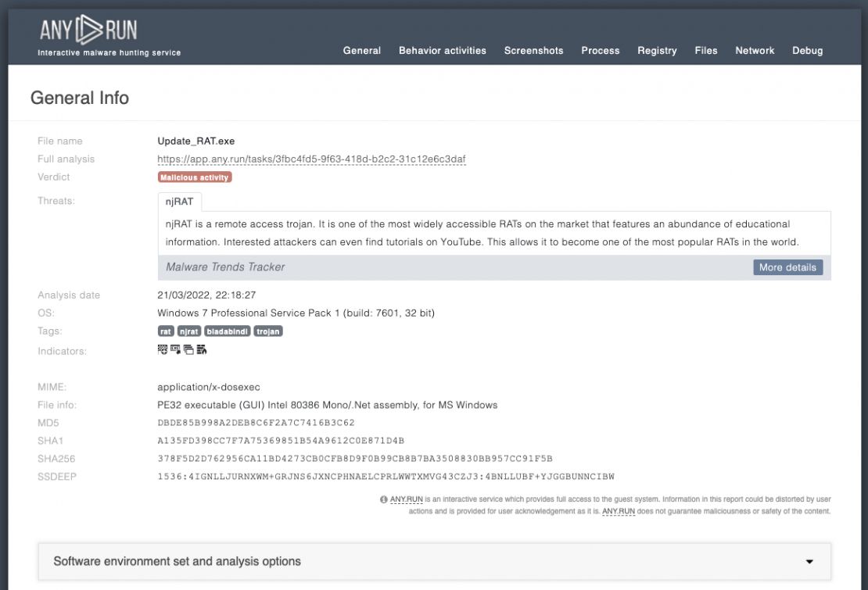Screen dimensions: 868x590
Task: View the Debug section
Action: [808, 51]
